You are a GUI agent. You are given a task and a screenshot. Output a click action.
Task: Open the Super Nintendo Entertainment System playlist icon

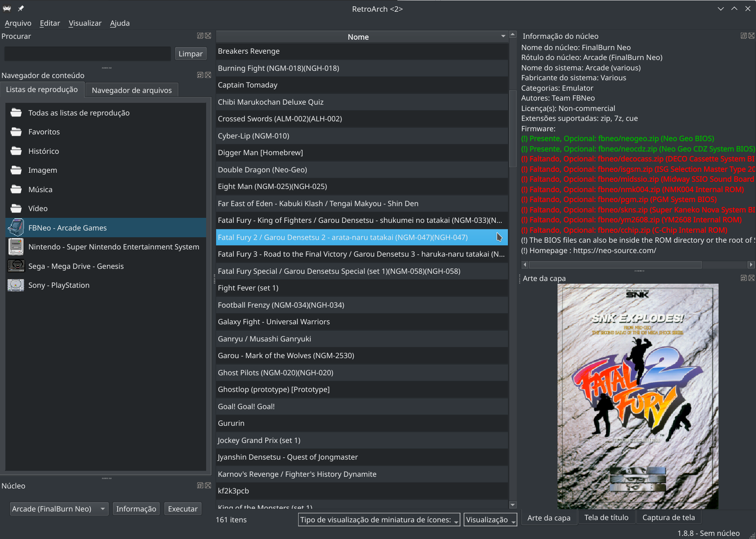16,247
